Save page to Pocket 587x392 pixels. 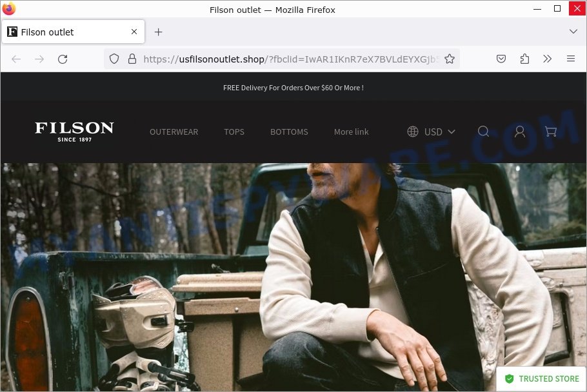click(x=501, y=59)
